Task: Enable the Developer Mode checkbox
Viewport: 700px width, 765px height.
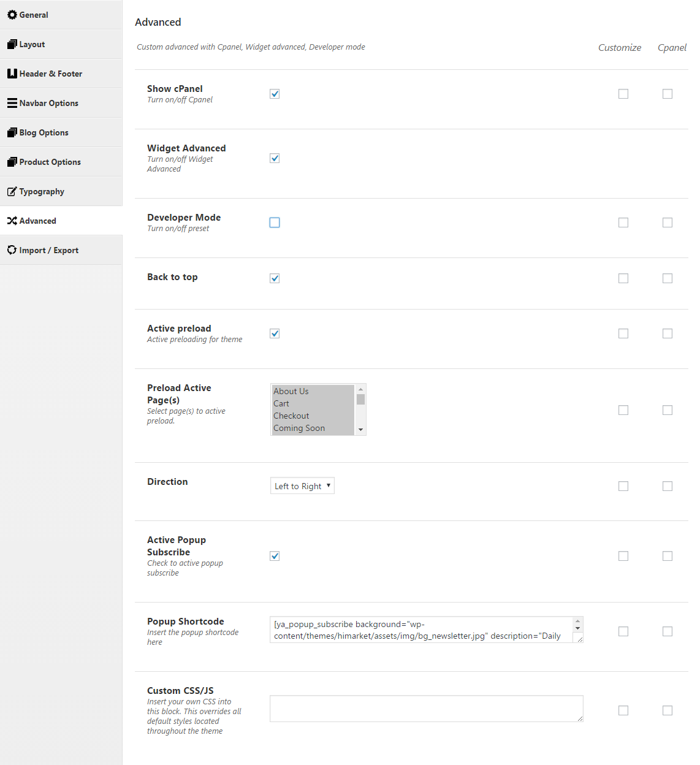Action: point(275,223)
